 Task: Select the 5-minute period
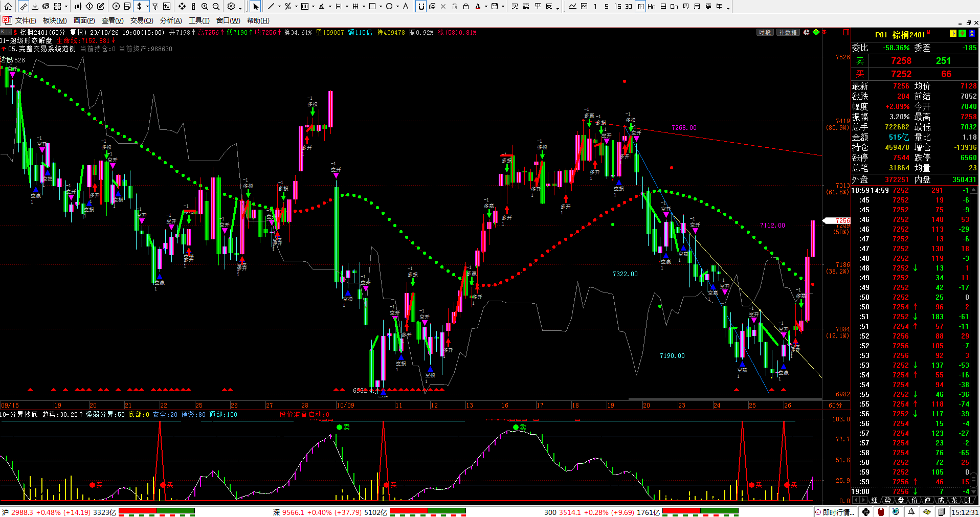606,6
